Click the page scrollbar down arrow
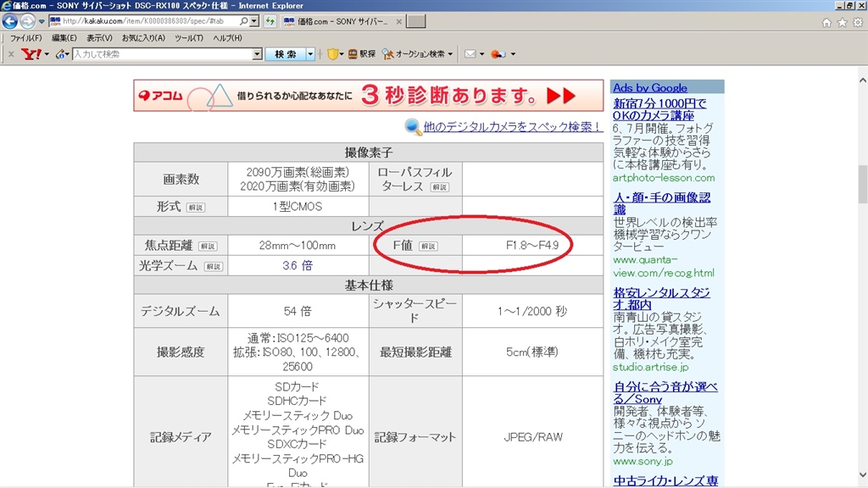This screenshot has height=488, width=868. tap(862, 474)
